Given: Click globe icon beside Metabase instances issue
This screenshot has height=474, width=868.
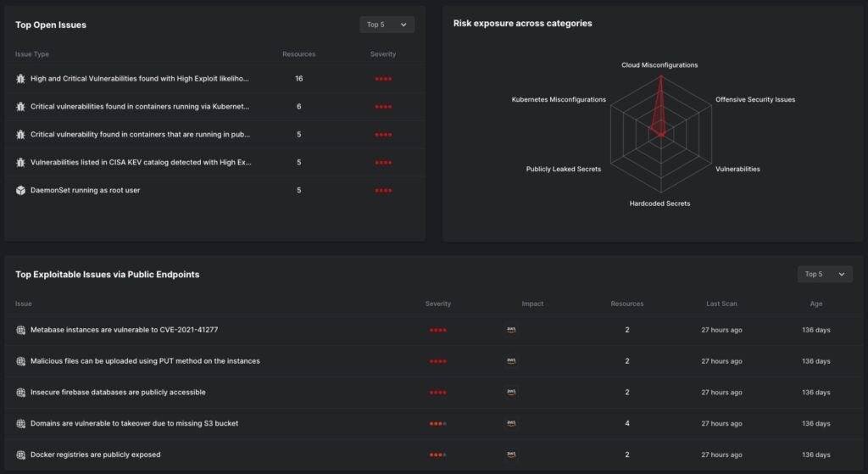Looking at the screenshot, I should pyautogui.click(x=21, y=330).
